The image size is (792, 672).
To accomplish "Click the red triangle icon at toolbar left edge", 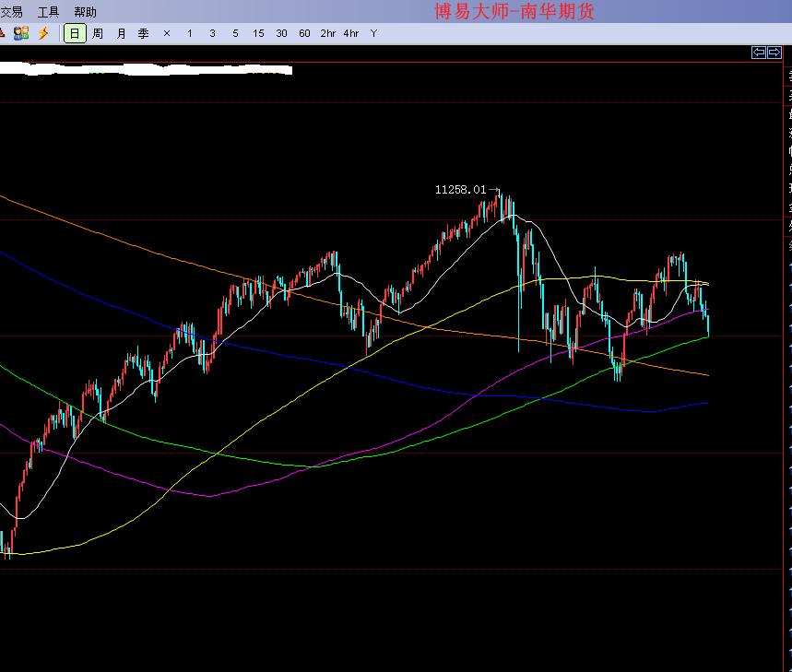I will pyautogui.click(x=3, y=33).
